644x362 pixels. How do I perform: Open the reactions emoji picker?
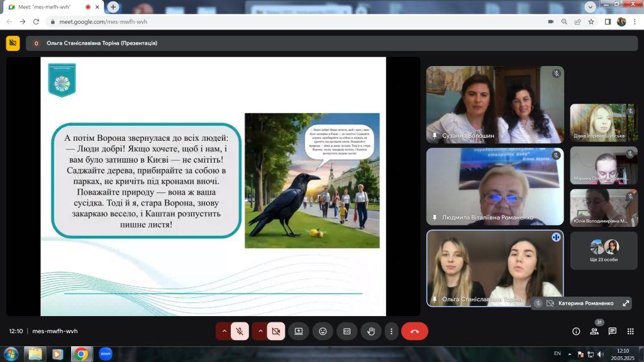pos(323,331)
